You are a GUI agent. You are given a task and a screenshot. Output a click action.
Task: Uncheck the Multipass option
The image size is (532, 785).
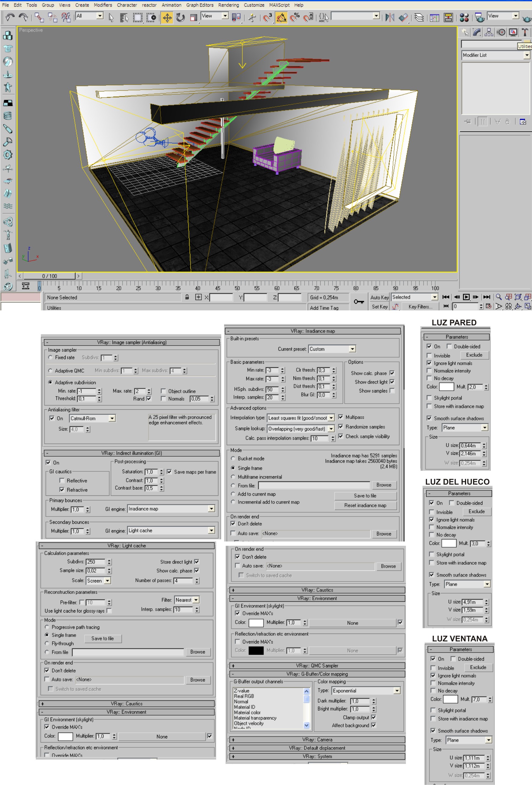click(341, 417)
